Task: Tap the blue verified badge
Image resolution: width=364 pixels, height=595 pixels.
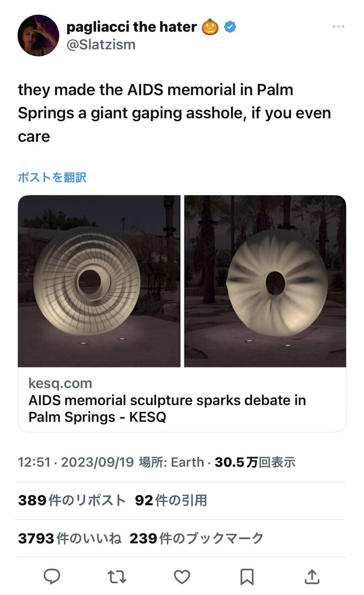Action: pyautogui.click(x=230, y=27)
